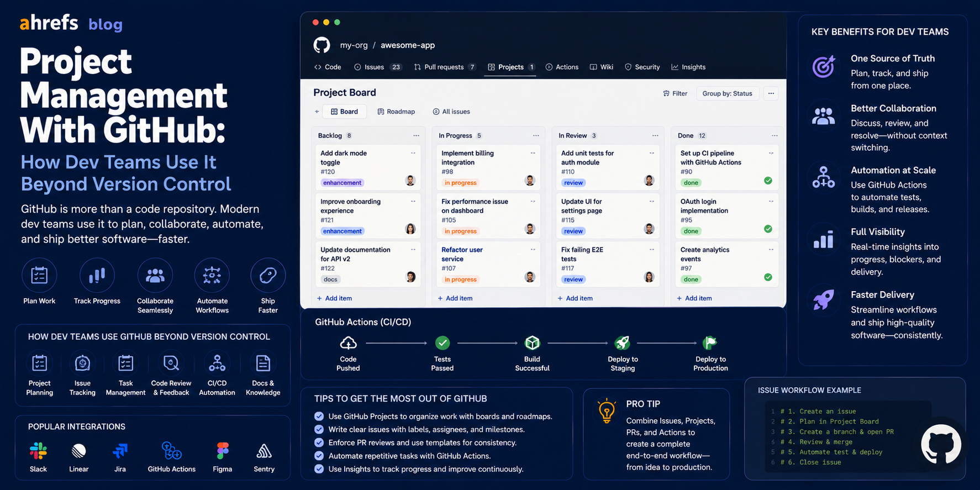This screenshot has width=980, height=490.
Task: Toggle check for 'Write clear issues' tip
Action: (x=319, y=429)
